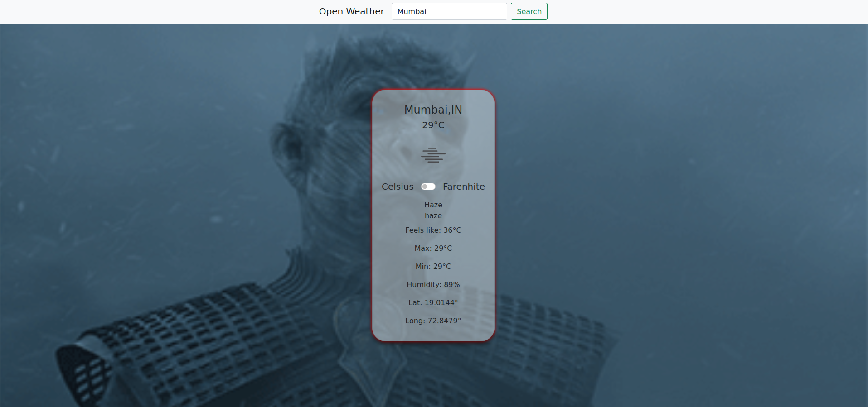Image resolution: width=868 pixels, height=407 pixels.
Task: Select the Mumbai,IN city heading
Action: point(433,110)
